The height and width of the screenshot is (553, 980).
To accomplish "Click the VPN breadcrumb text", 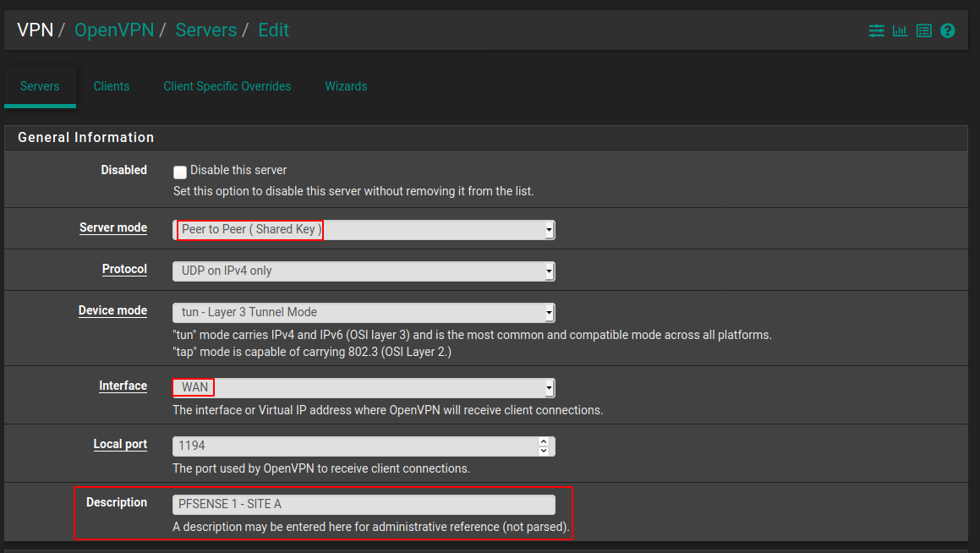I will pyautogui.click(x=35, y=30).
